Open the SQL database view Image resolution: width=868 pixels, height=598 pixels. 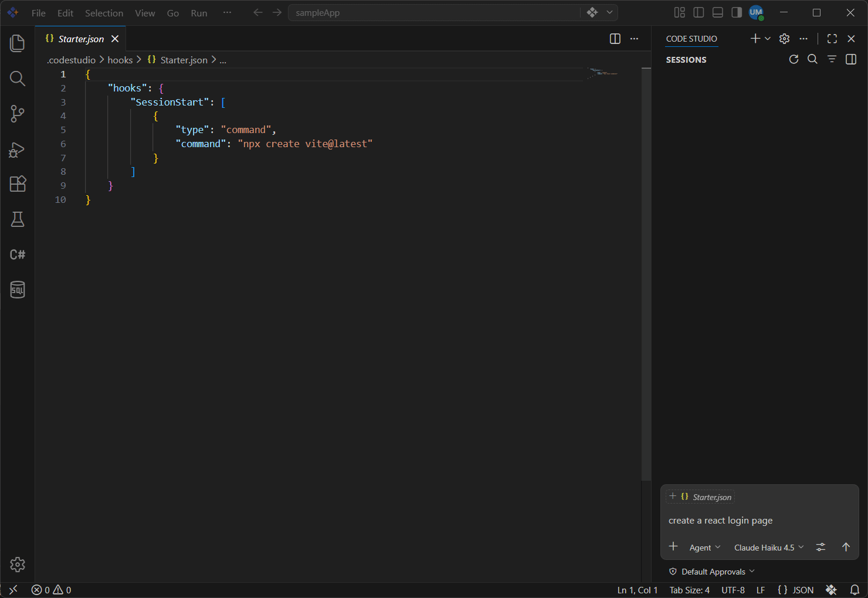18,290
